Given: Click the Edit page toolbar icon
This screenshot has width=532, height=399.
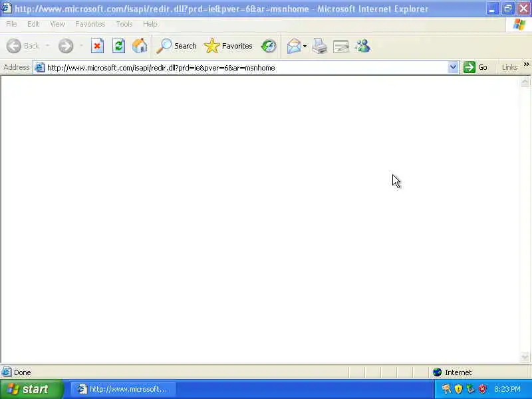Looking at the screenshot, I should (x=341, y=46).
